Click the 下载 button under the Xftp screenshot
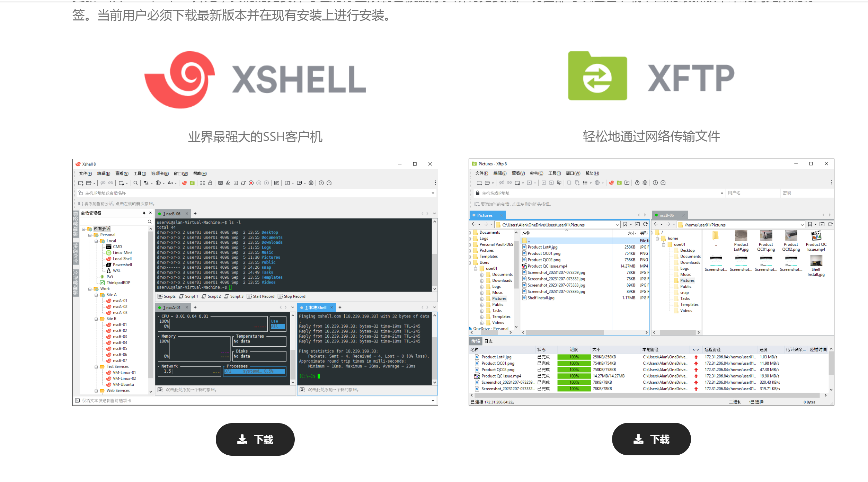Viewport: 868px width, 482px height. pos(651,439)
